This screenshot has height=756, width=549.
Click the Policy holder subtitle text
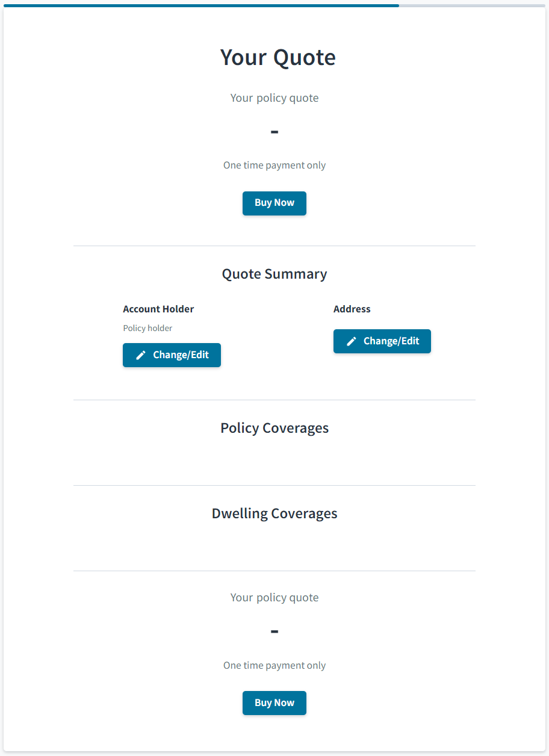[x=147, y=328]
